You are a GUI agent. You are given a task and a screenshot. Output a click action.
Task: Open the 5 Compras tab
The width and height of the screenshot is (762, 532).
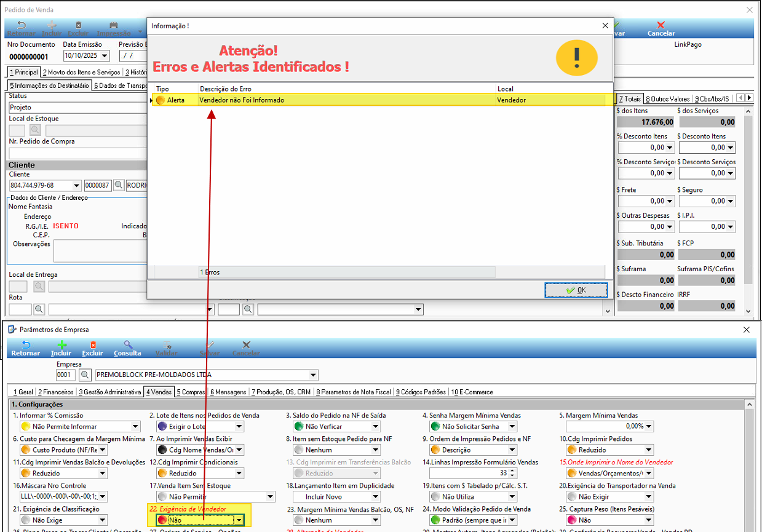pyautogui.click(x=191, y=392)
